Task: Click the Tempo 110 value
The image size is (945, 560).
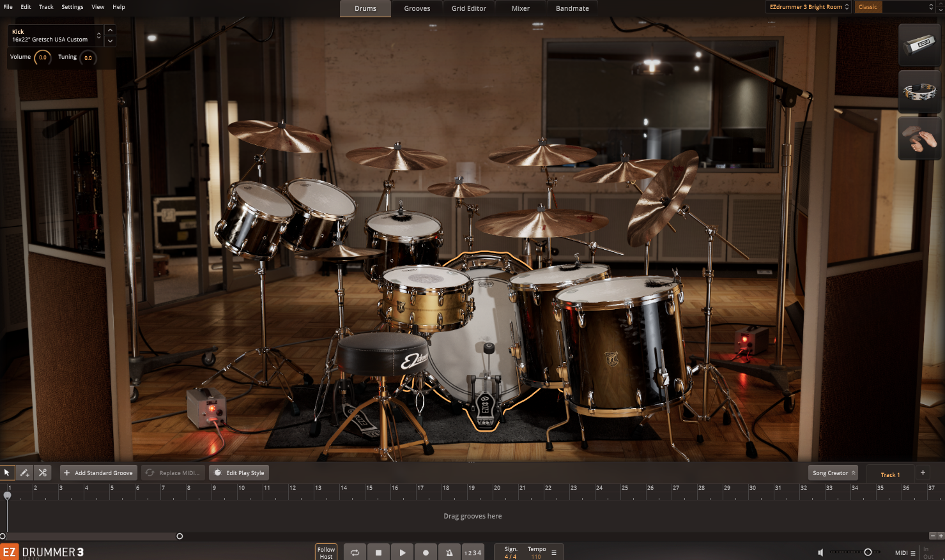Action: (536, 557)
